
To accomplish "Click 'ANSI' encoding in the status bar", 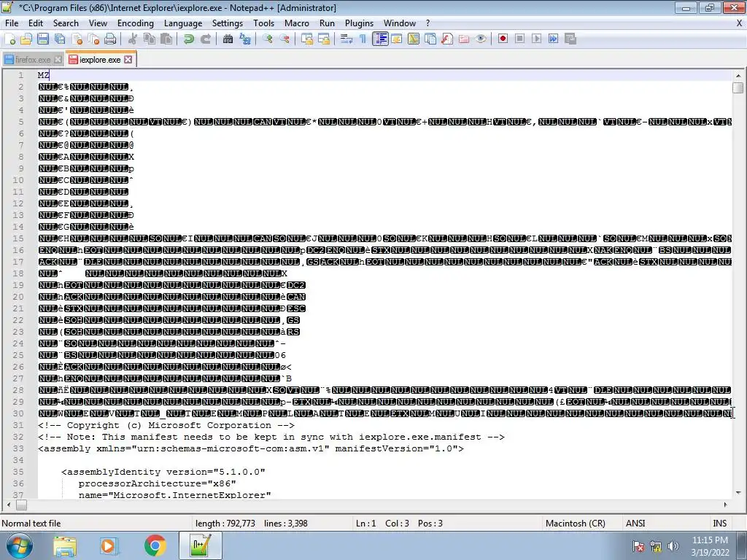I will tap(635, 524).
